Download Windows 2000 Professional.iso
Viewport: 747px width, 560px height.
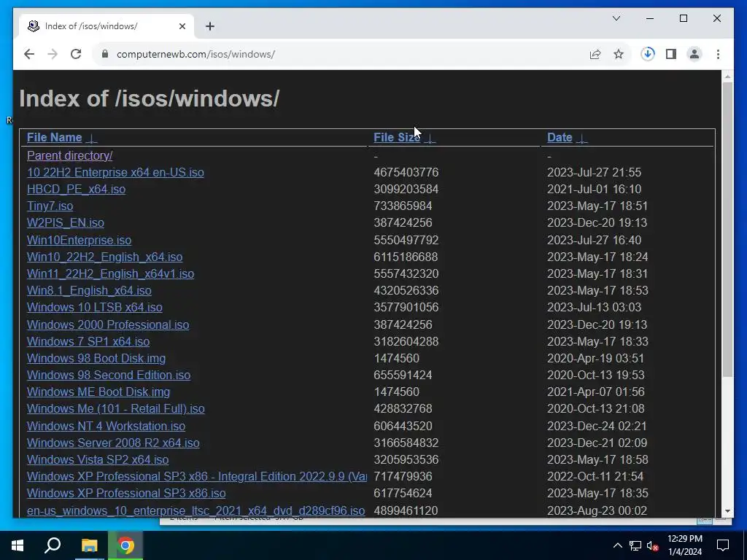pyautogui.click(x=108, y=324)
